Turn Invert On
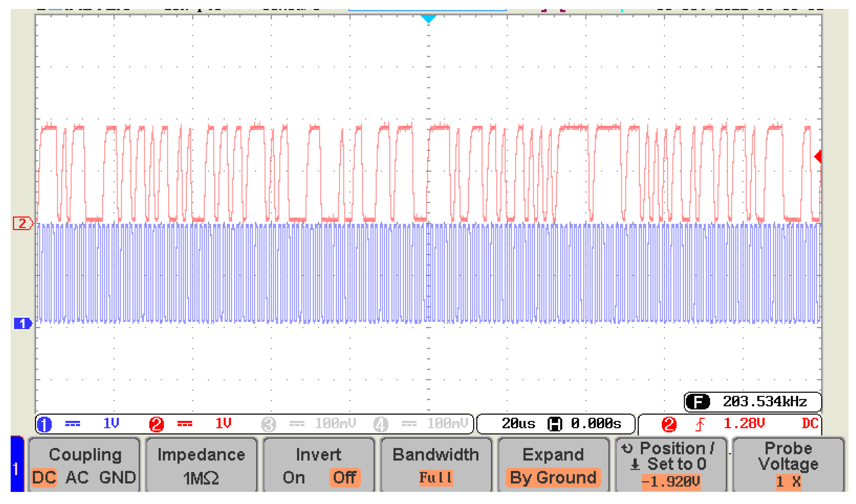 293,478
